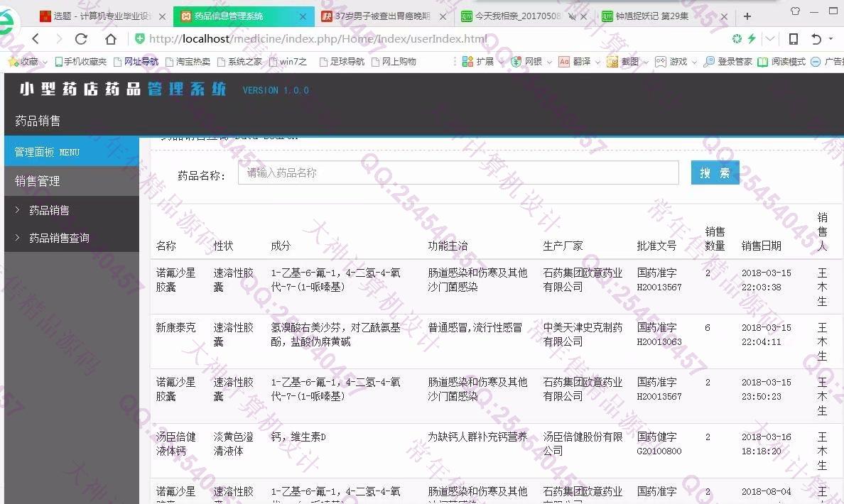Open dropdown beside the undo arrow
The image size is (844, 504).
[831, 39]
